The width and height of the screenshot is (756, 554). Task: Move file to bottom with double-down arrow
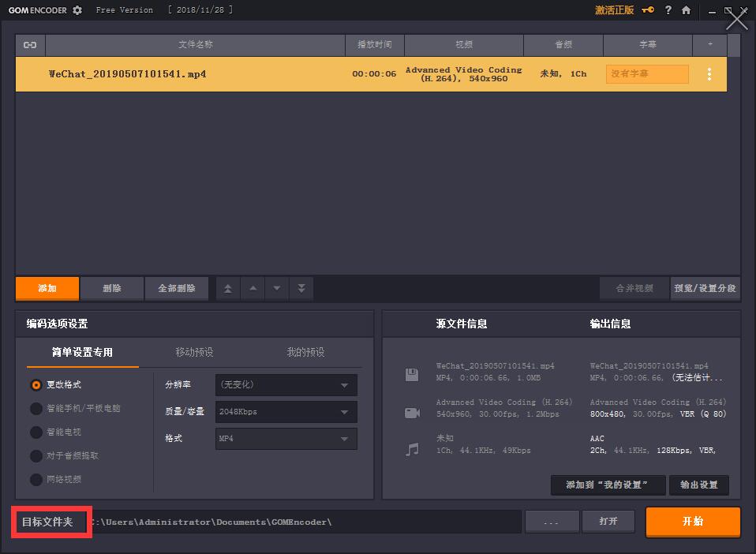pos(301,288)
